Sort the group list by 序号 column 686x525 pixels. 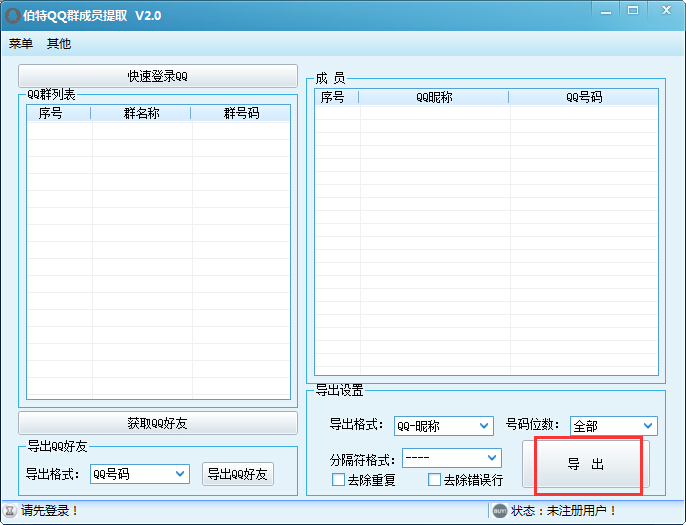(59, 113)
